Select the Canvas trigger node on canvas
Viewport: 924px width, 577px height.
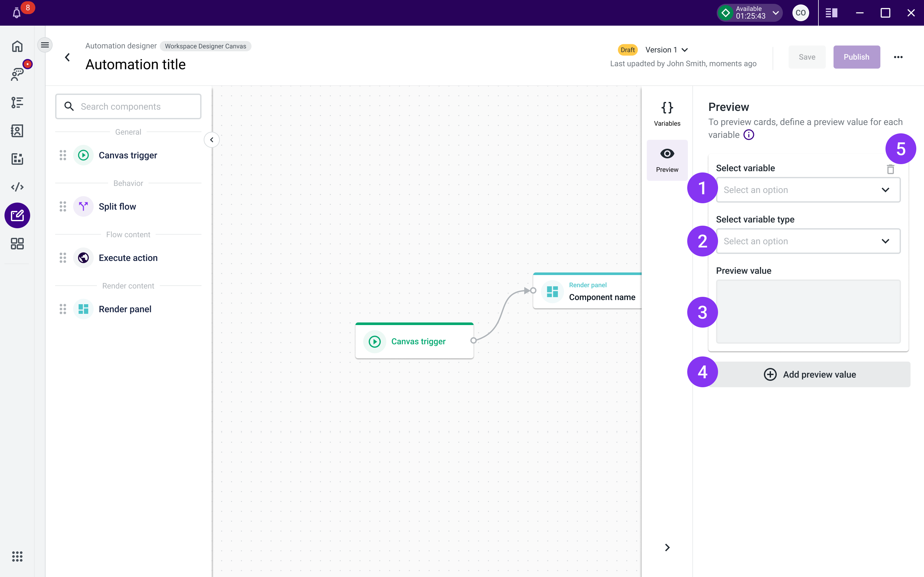click(x=414, y=341)
